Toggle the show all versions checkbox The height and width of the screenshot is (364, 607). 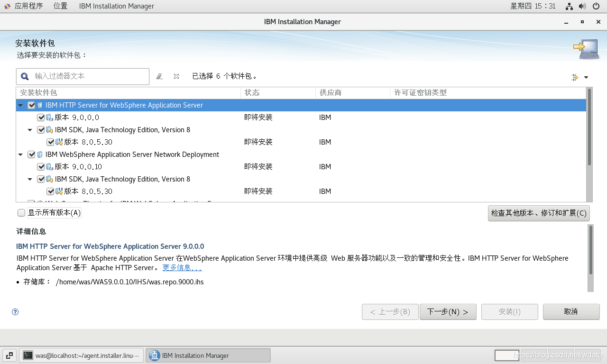click(x=21, y=213)
